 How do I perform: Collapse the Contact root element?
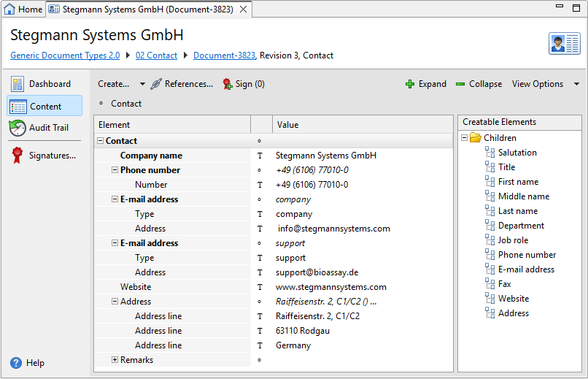point(101,141)
